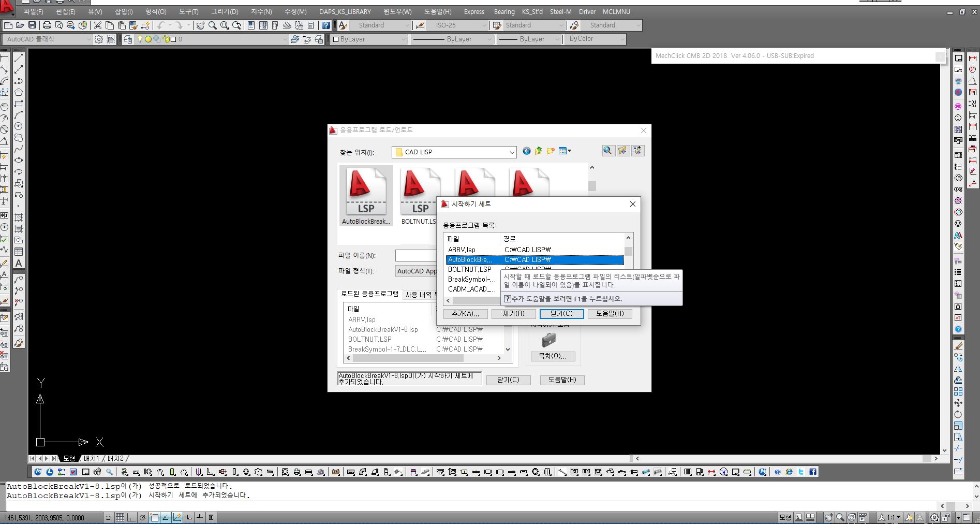
Task: Open the Views menu dropdown in dialog
Action: coord(565,151)
